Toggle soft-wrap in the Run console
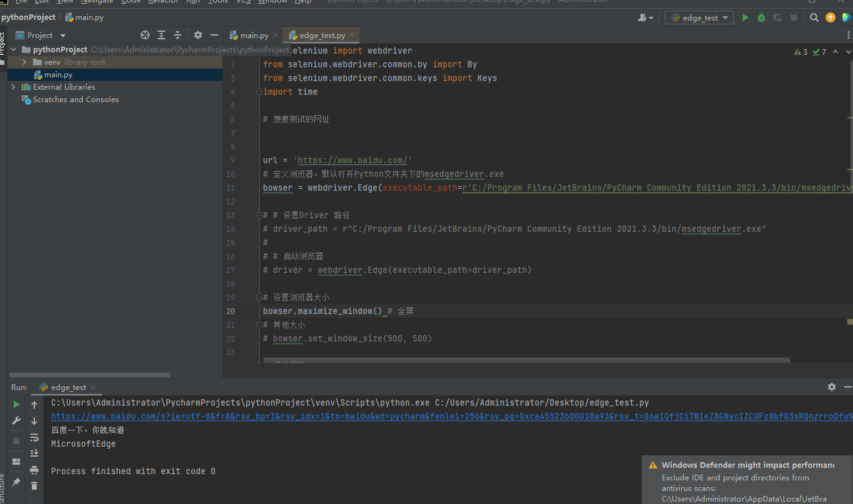Screen dimensions: 853x504 pos(34,438)
